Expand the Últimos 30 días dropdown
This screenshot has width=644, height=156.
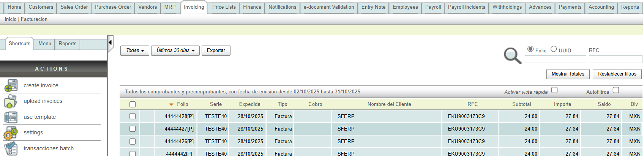click(175, 50)
